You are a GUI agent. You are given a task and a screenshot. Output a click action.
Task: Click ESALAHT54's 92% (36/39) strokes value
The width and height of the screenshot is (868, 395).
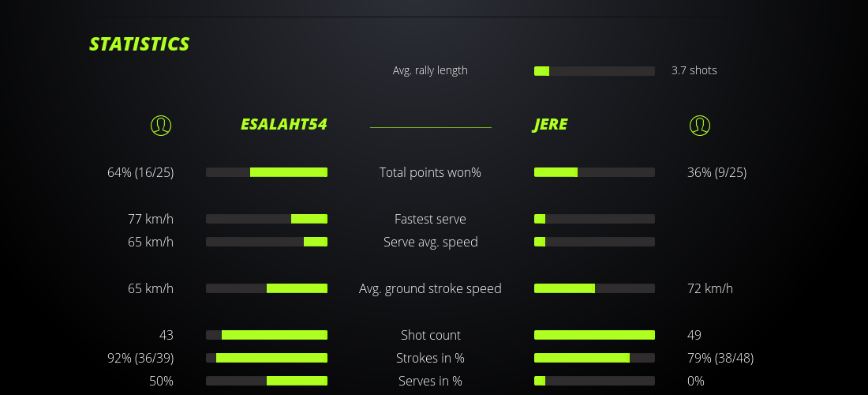tap(140, 358)
